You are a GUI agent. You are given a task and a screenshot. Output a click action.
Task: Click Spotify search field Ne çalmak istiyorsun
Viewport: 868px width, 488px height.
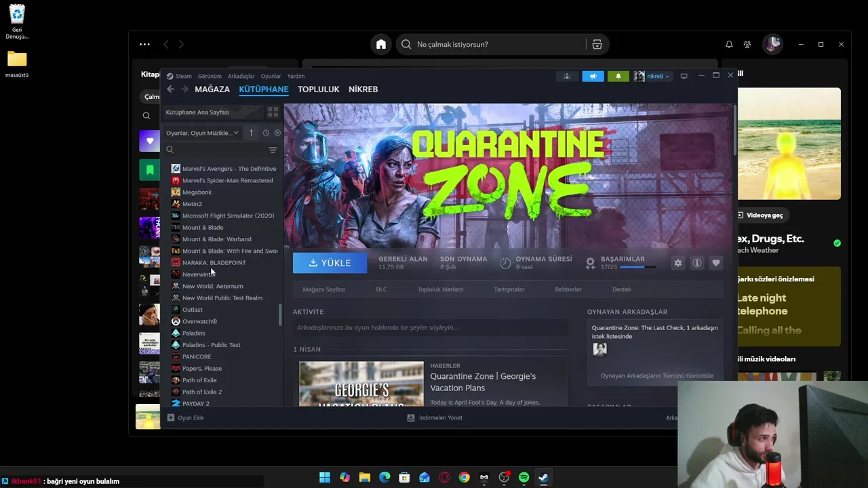[x=492, y=44]
